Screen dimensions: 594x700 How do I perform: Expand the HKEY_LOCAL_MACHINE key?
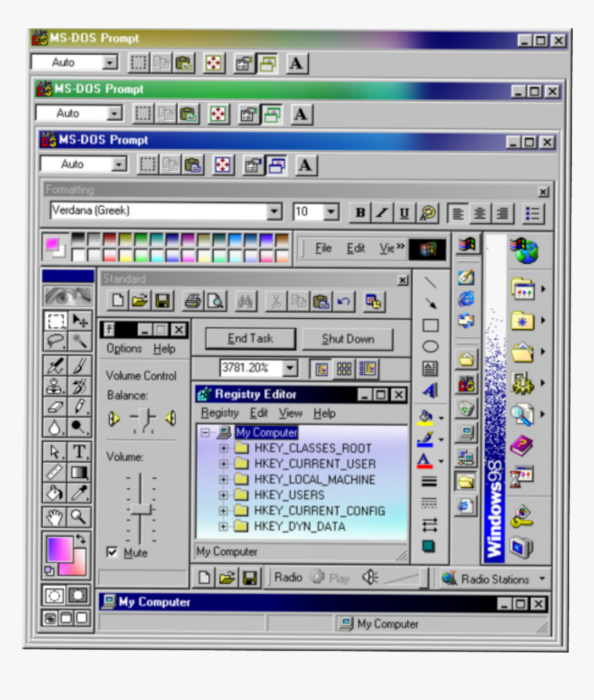[x=224, y=480]
